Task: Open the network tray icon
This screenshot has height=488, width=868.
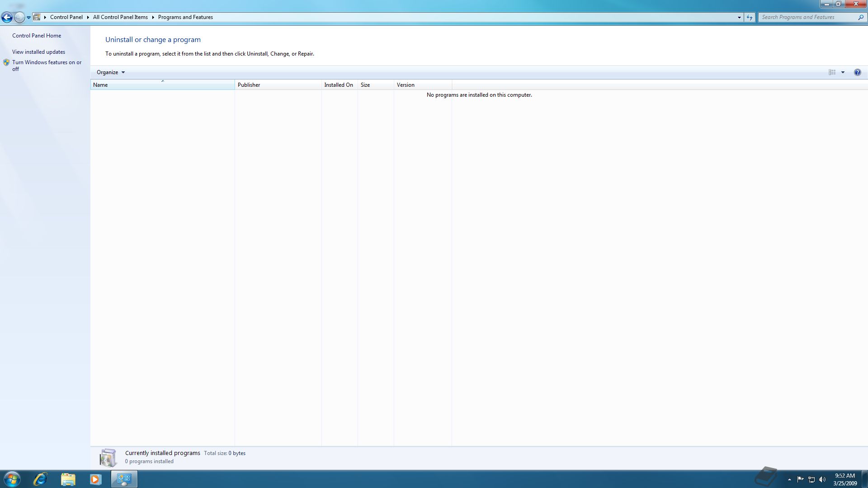Action: click(x=811, y=479)
